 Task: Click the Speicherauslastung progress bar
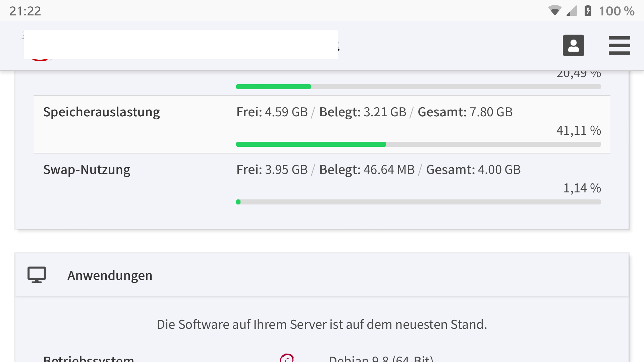[418, 144]
